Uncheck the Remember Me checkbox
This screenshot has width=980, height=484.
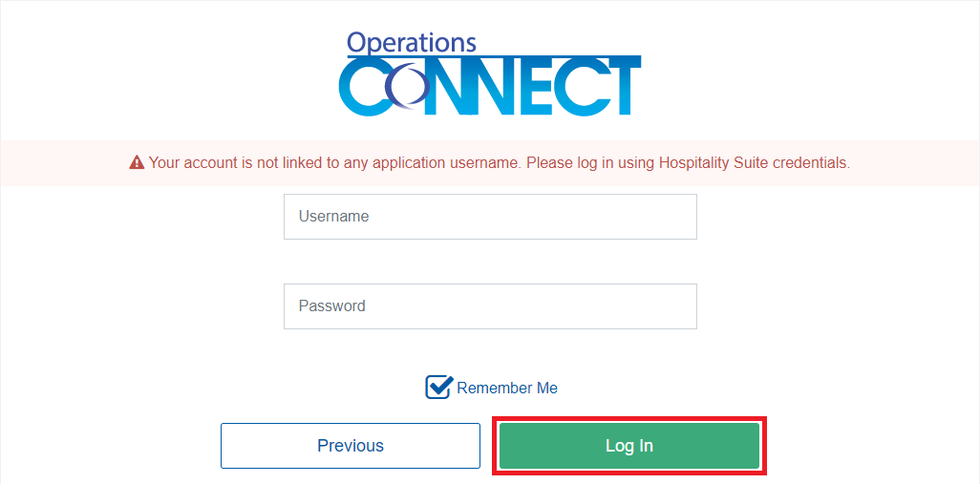(438, 388)
